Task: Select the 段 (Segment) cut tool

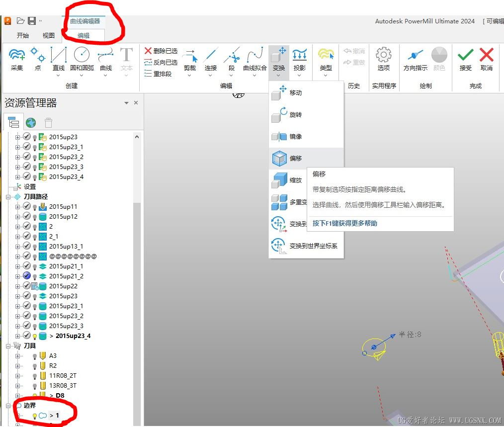Action: 232,60
